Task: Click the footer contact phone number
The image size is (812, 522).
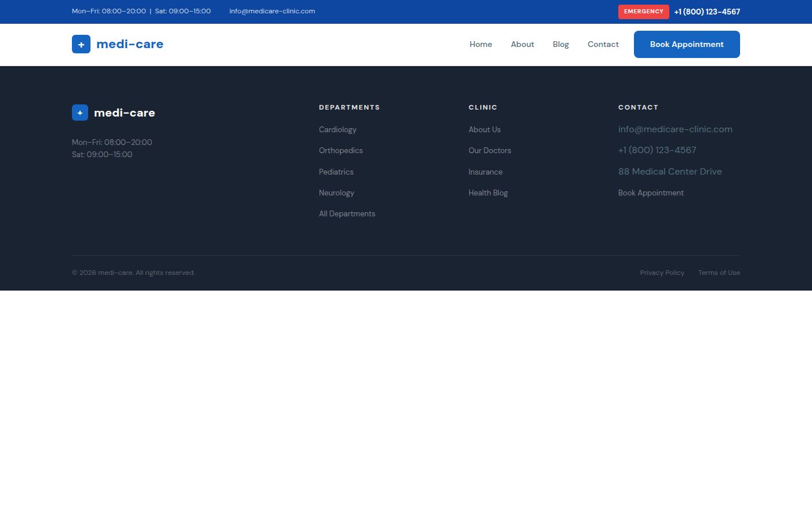Action: [657, 150]
